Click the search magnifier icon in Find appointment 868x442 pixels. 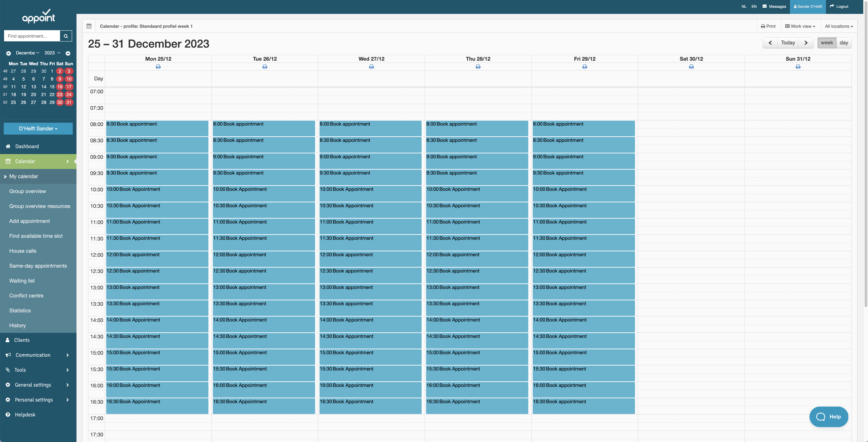point(66,36)
